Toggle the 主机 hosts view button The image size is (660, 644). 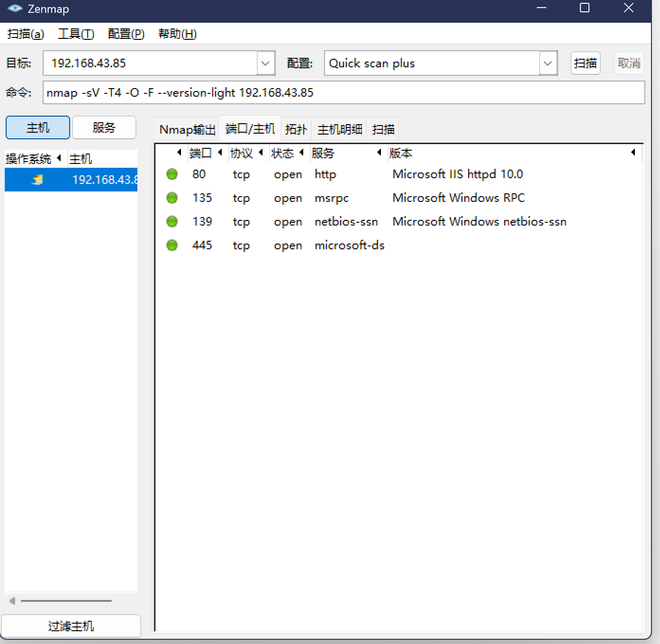(x=38, y=127)
